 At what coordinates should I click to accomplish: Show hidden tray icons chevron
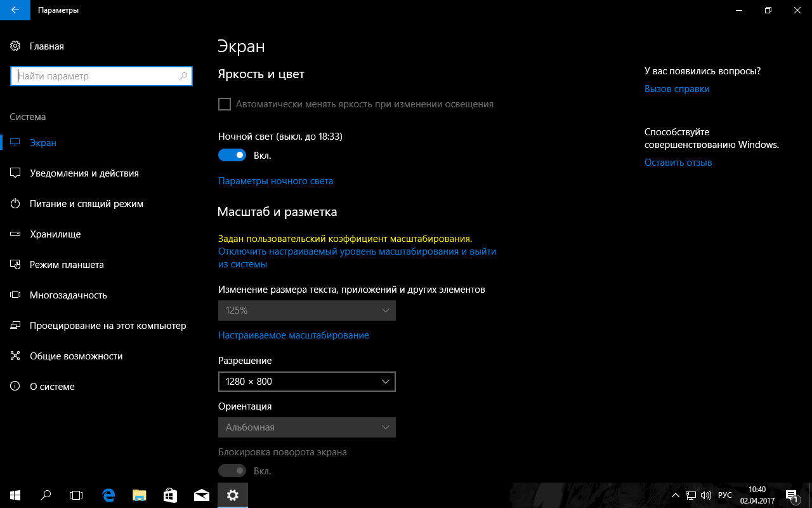pos(676,495)
